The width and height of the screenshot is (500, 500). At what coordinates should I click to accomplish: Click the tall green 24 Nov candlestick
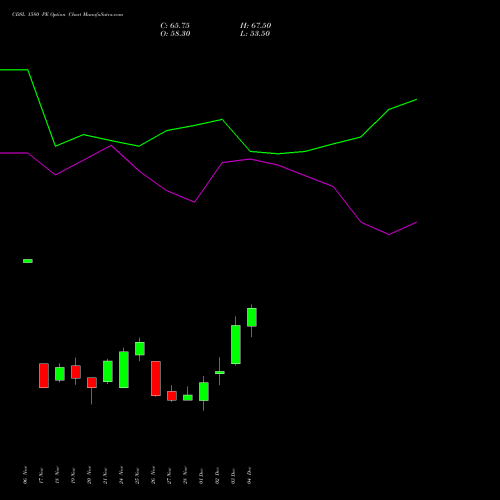tap(124, 369)
